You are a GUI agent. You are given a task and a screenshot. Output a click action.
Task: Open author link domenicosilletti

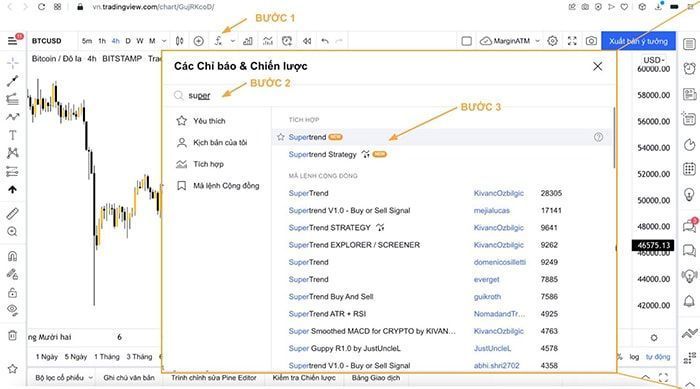(500, 262)
